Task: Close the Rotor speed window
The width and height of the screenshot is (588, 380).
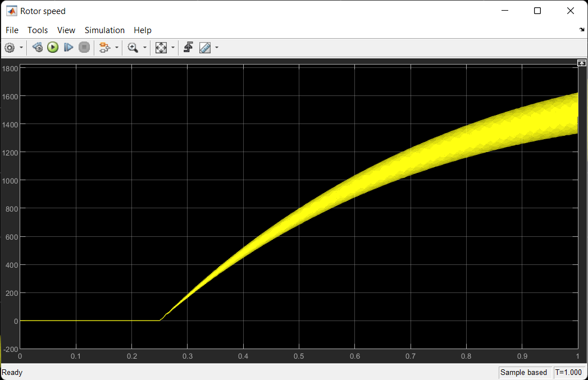Action: pyautogui.click(x=571, y=11)
